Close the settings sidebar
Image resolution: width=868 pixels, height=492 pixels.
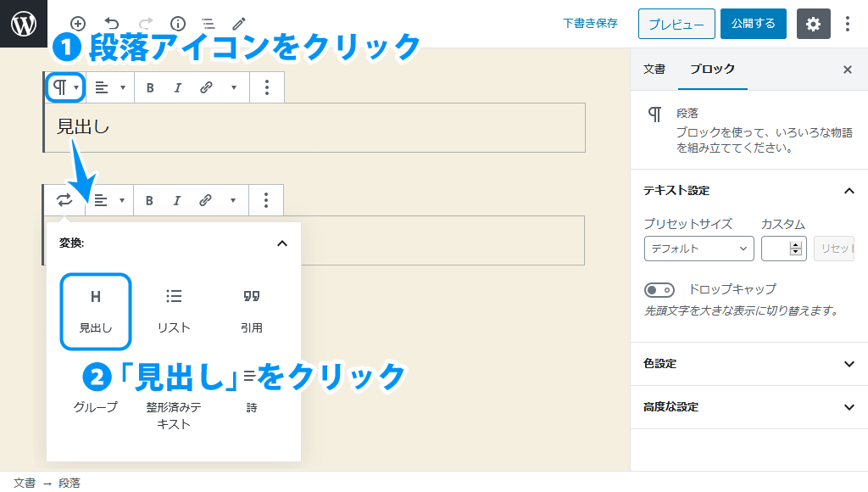pos(848,70)
